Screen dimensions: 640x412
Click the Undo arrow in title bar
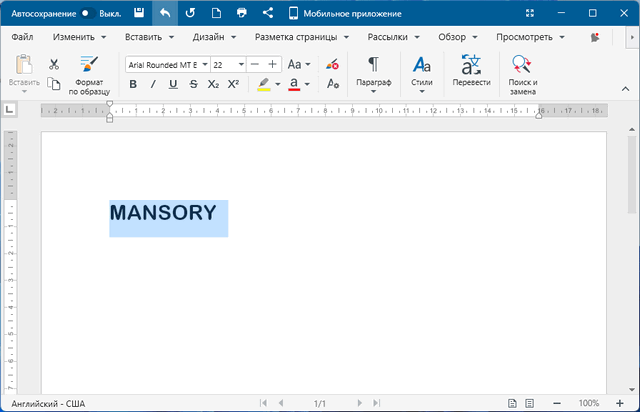pos(165,14)
